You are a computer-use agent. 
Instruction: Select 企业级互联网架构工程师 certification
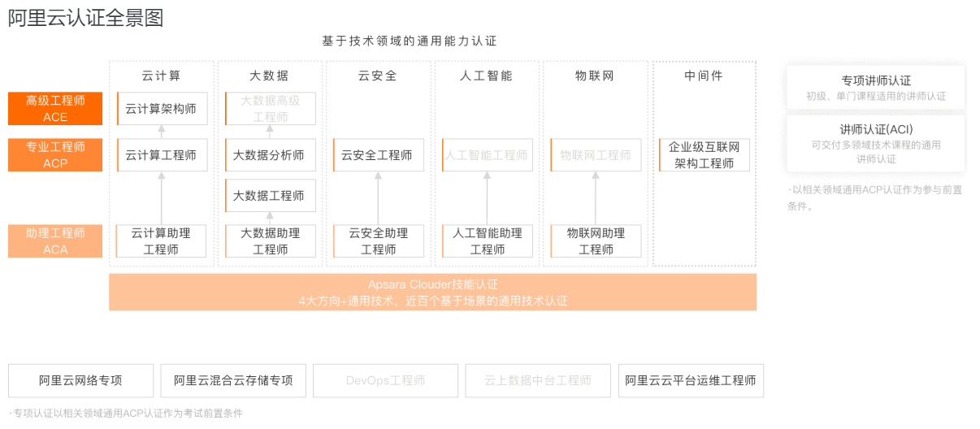pyautogui.click(x=705, y=155)
